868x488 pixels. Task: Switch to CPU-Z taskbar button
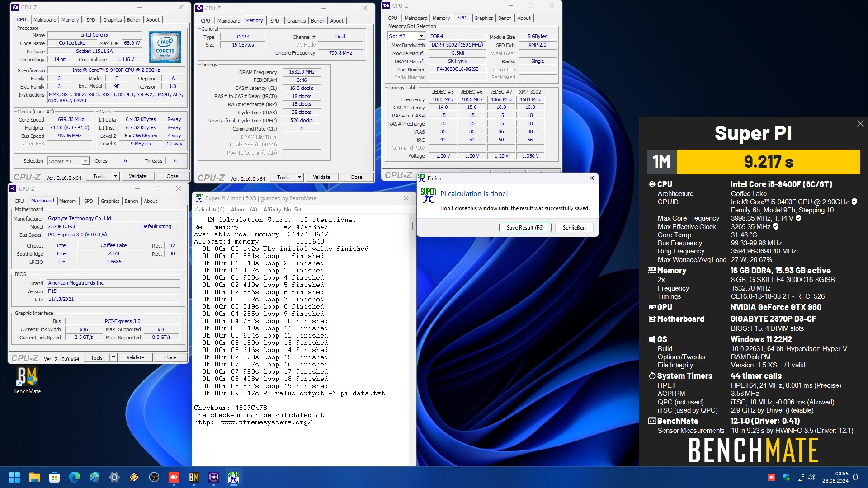pyautogui.click(x=213, y=477)
